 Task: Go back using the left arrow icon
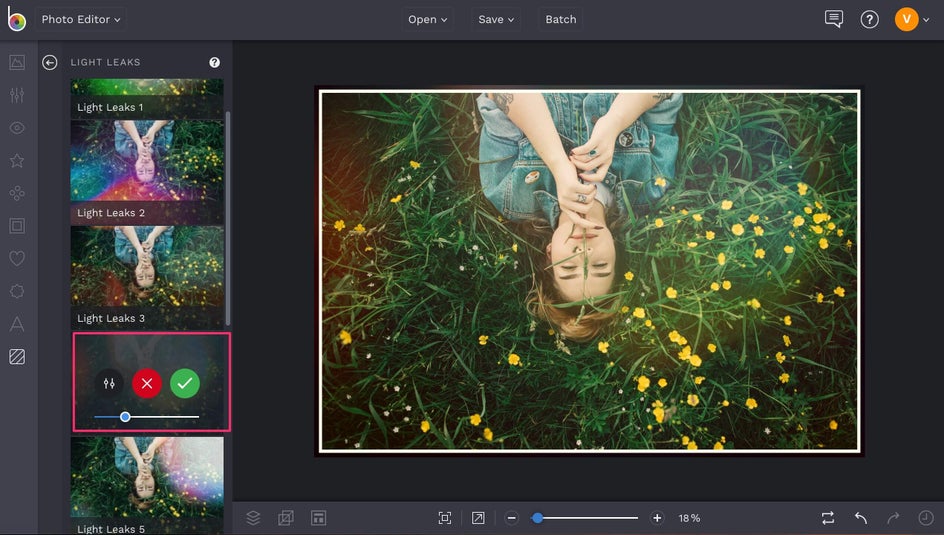coord(50,63)
